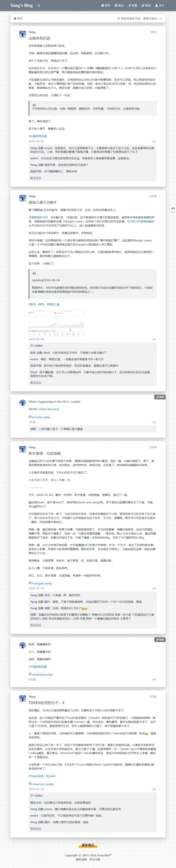Click Yang's avatar on TOKEN拾荒 post
176x868 pixels.
[x=23, y=699]
